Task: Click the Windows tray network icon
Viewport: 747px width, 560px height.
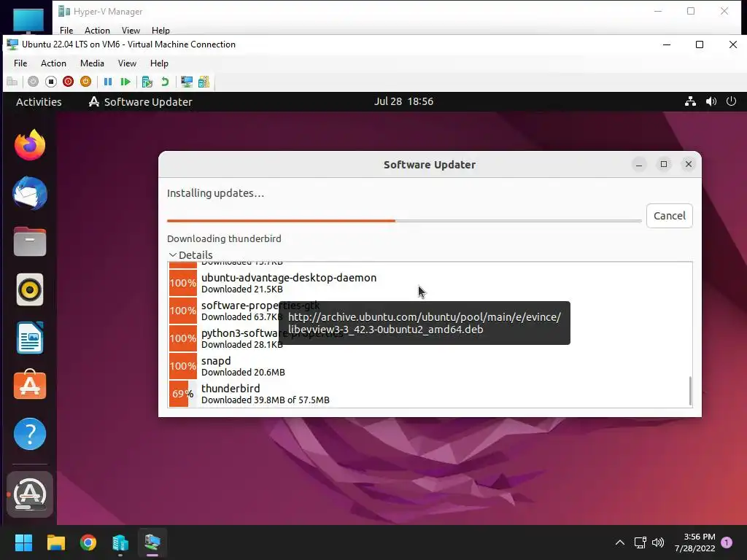Action: [x=640, y=542]
